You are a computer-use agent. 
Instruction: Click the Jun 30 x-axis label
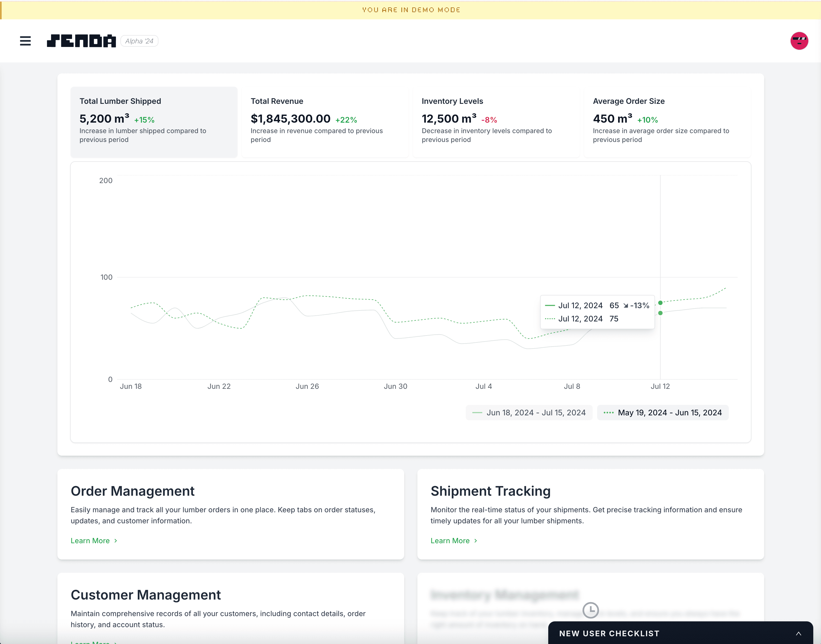(395, 386)
